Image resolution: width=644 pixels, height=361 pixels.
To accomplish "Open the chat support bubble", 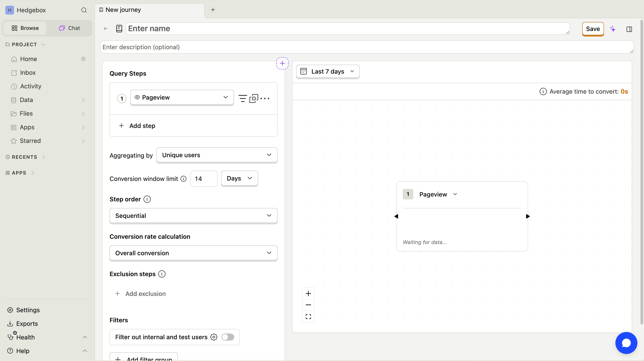I will click(626, 343).
